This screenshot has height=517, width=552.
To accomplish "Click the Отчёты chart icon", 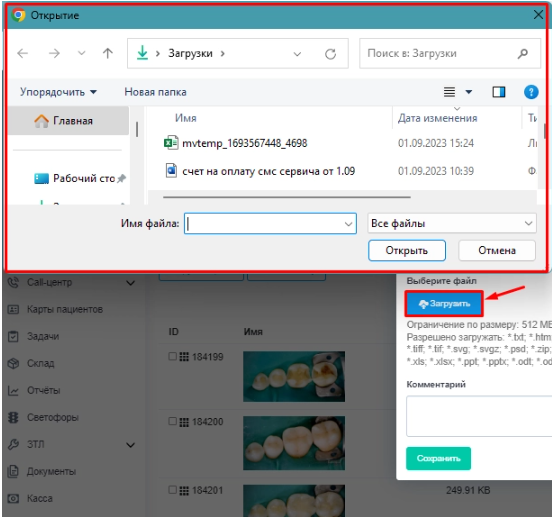I will (x=13, y=390).
